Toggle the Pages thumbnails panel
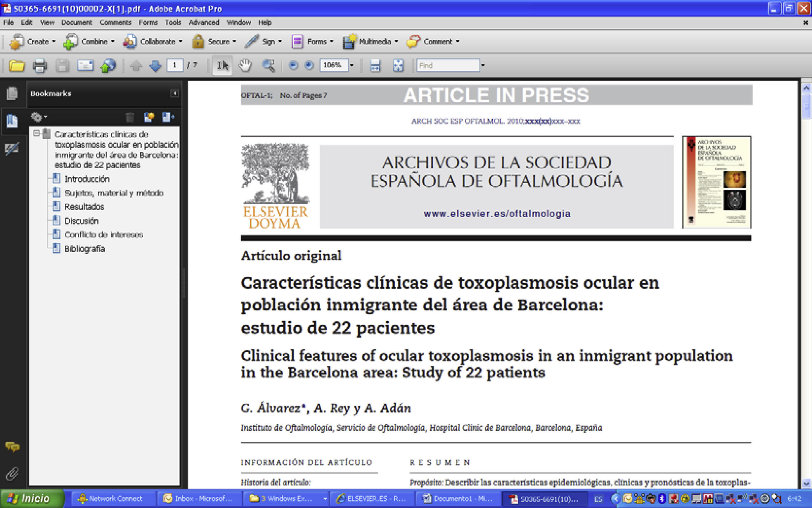Image resolution: width=812 pixels, height=508 pixels. pyautogui.click(x=12, y=94)
